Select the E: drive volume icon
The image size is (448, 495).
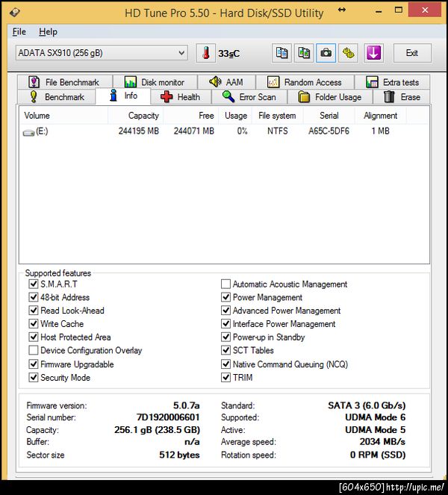pyautogui.click(x=28, y=133)
